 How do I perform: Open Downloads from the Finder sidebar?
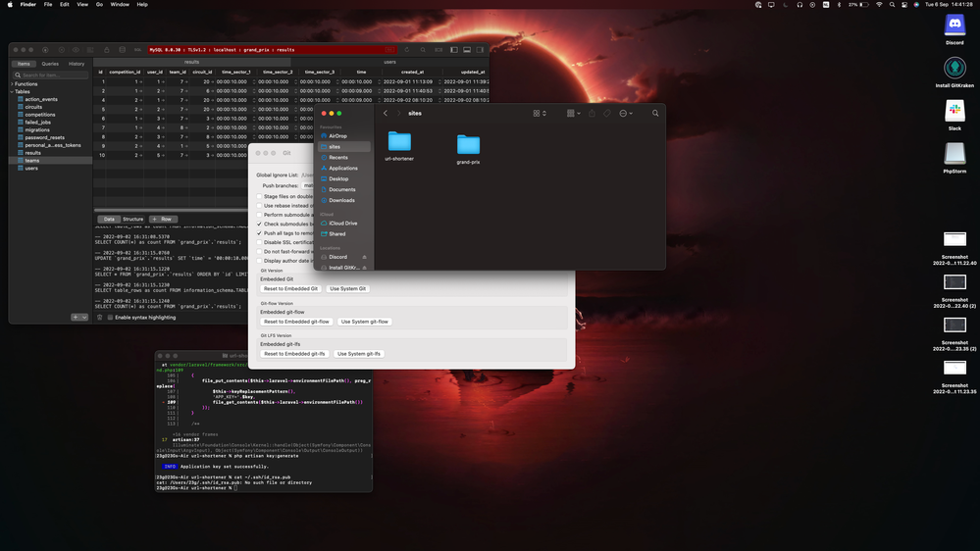[x=341, y=200]
